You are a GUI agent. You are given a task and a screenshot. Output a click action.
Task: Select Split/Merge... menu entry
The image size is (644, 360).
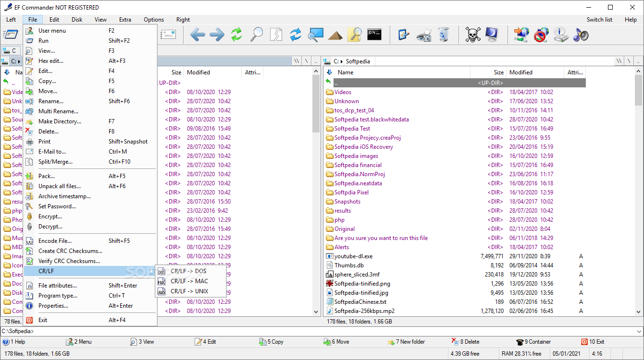point(90,162)
